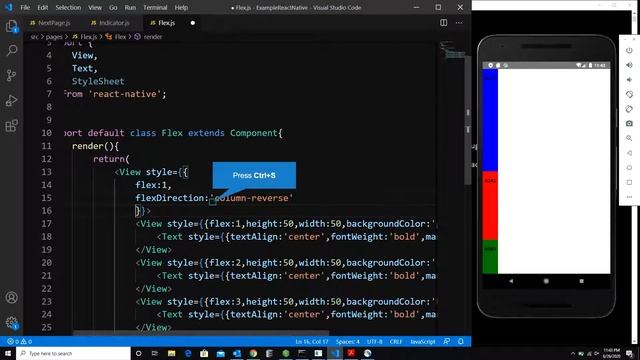Open the Selection menu
Viewport: 640px width, 360px height.
pyautogui.click(x=68, y=7)
